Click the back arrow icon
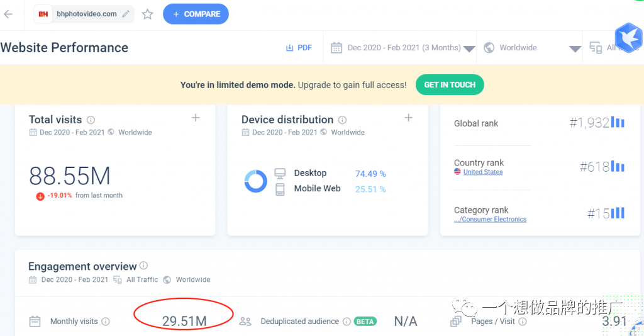 8,14
